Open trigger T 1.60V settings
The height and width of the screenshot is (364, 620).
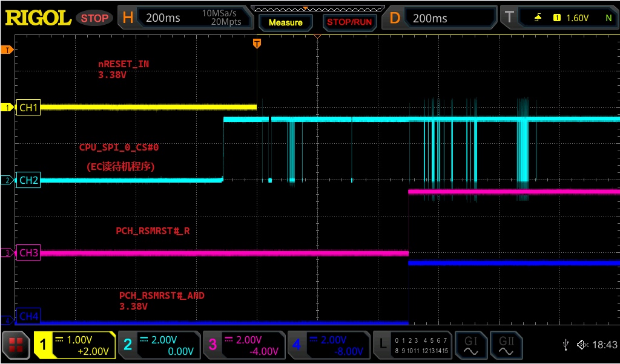pyautogui.click(x=560, y=18)
